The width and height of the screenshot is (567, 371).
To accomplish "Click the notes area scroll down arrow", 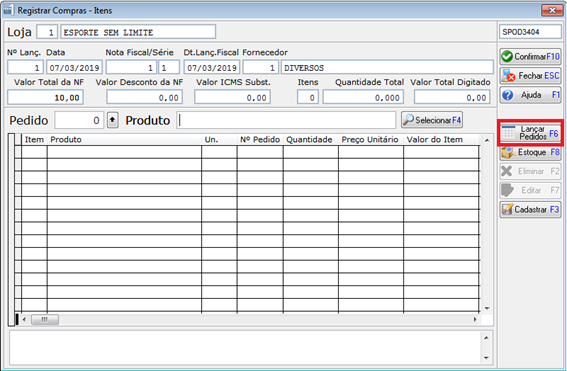I will coord(486,358).
